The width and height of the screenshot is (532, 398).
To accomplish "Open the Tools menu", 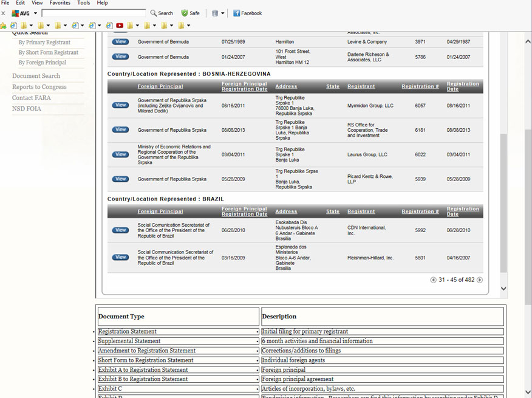I will pyautogui.click(x=84, y=3).
